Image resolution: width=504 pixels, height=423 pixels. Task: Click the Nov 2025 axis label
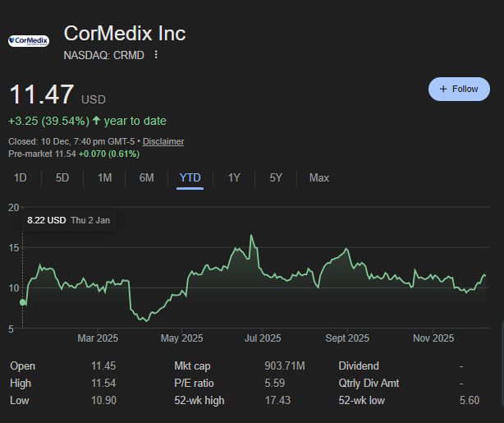(x=433, y=338)
